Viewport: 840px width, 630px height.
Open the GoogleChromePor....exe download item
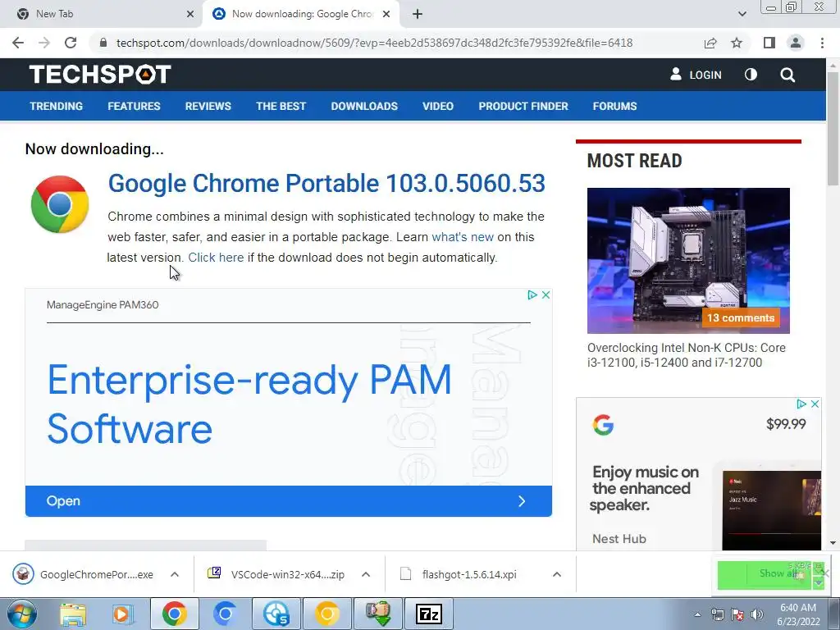85,574
